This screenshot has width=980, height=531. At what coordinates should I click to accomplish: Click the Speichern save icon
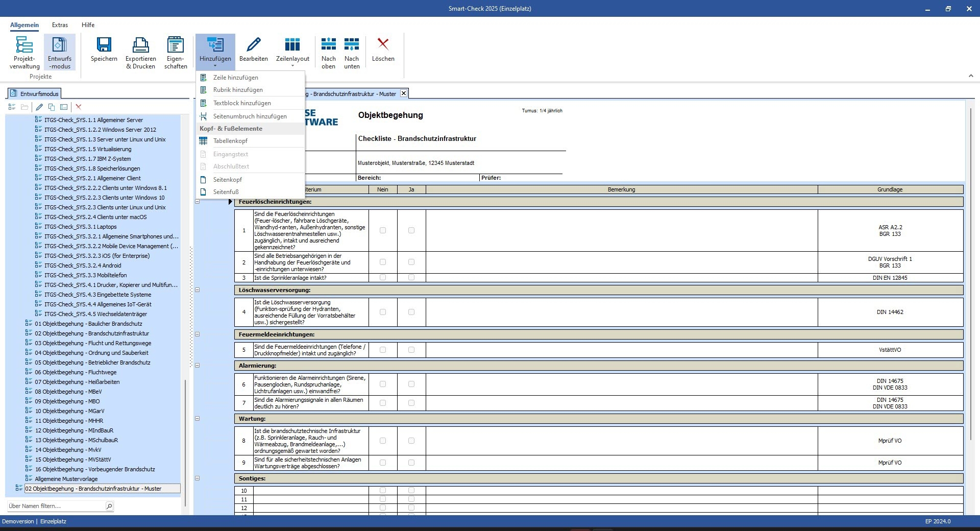point(104,50)
